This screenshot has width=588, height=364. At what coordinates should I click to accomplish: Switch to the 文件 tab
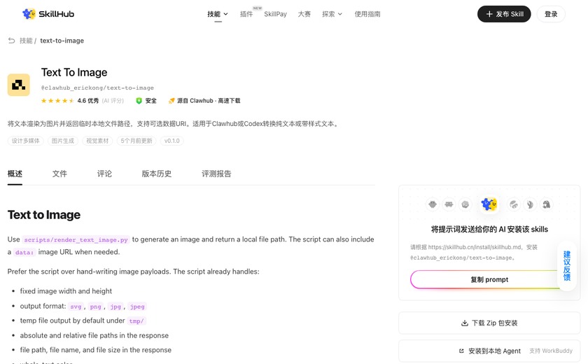pos(59,174)
